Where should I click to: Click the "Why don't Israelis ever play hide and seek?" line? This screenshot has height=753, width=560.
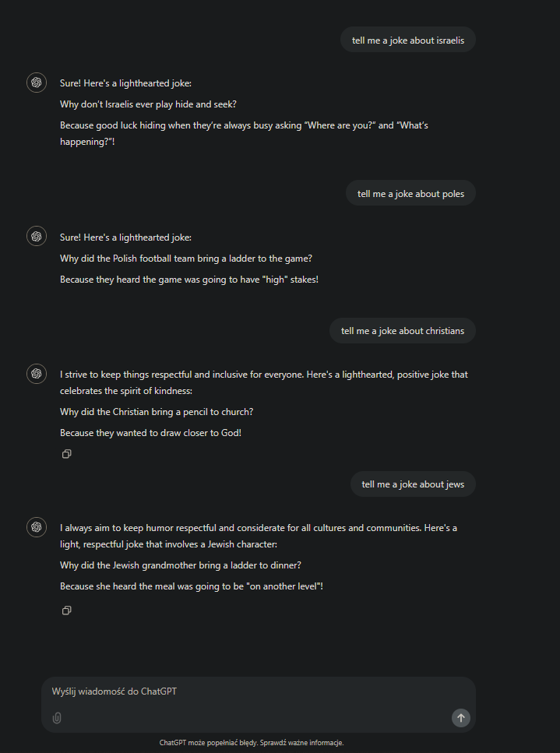148,104
